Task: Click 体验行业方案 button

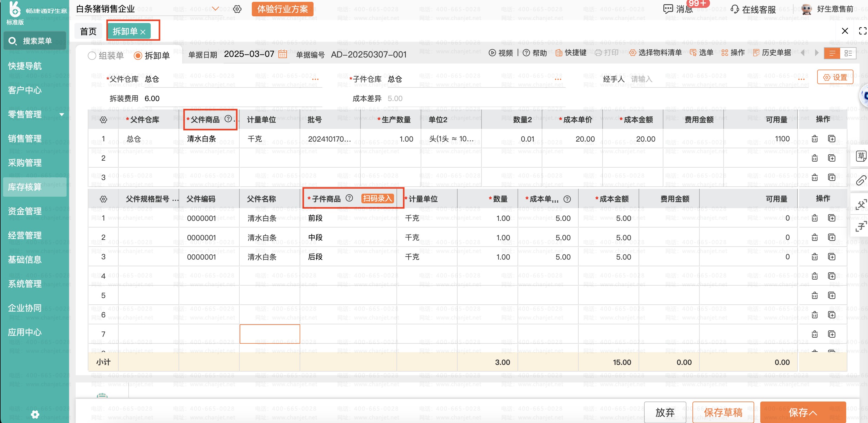Action: pos(282,9)
